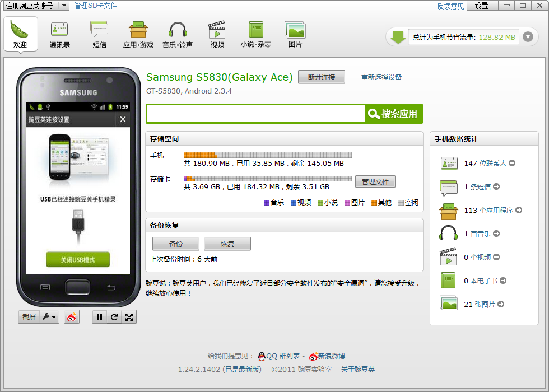Open the wrench screenshot options dropdown
This screenshot has width=549, height=392.
click(x=49, y=317)
